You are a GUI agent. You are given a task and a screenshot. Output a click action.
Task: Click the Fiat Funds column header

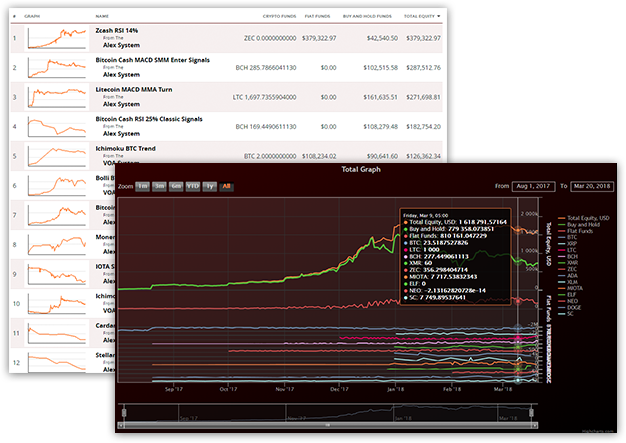(x=317, y=16)
